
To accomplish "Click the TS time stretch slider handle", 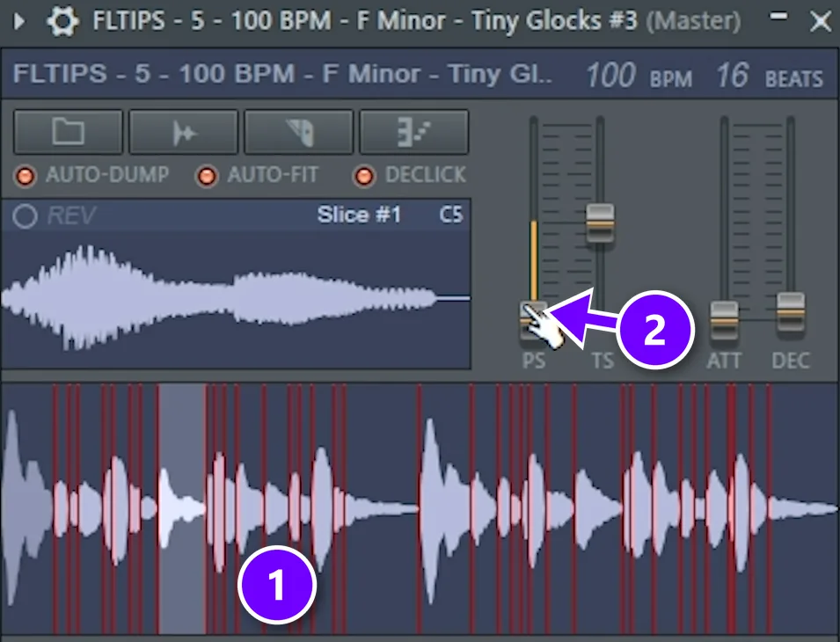I will click(x=600, y=223).
